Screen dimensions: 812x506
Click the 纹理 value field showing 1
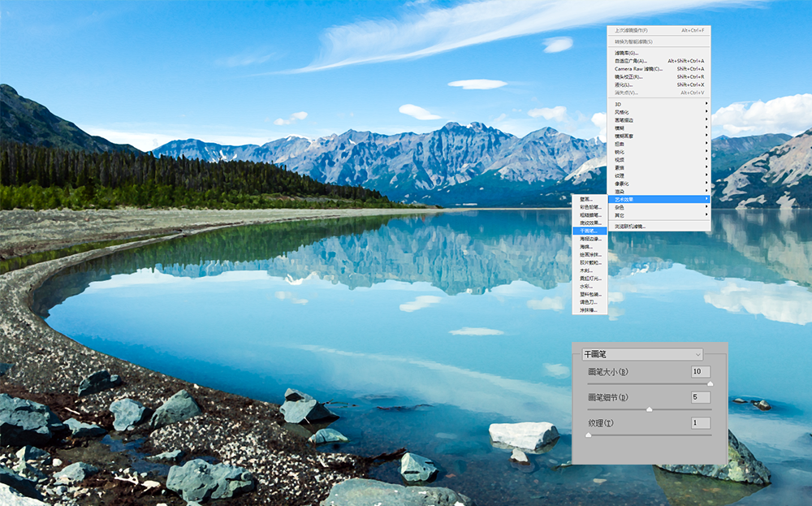700,423
